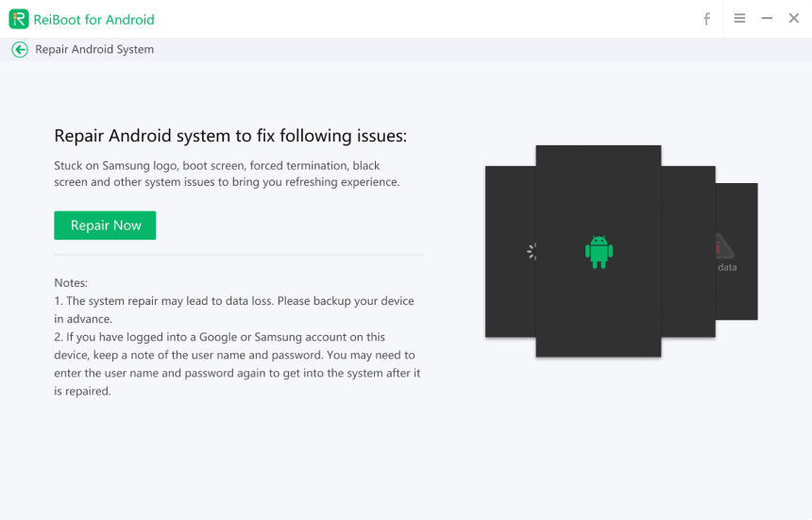
Task: Close the ReiBoot window
Action: click(x=794, y=19)
